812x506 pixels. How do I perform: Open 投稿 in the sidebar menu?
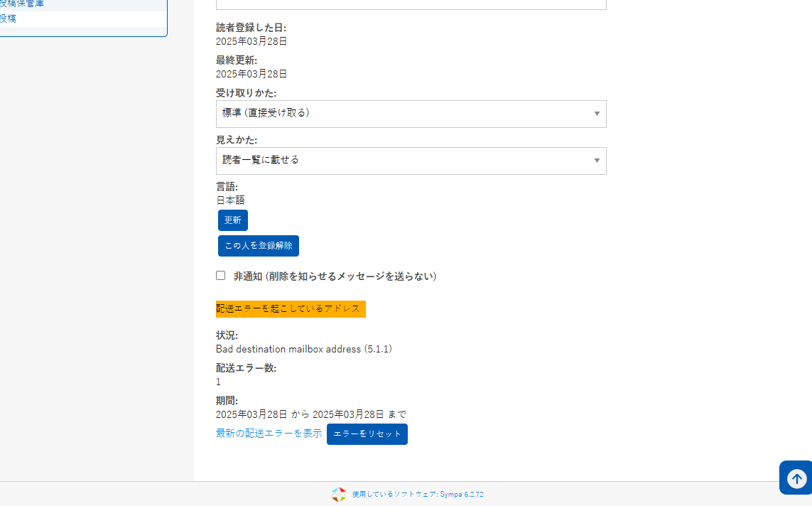(x=8, y=18)
